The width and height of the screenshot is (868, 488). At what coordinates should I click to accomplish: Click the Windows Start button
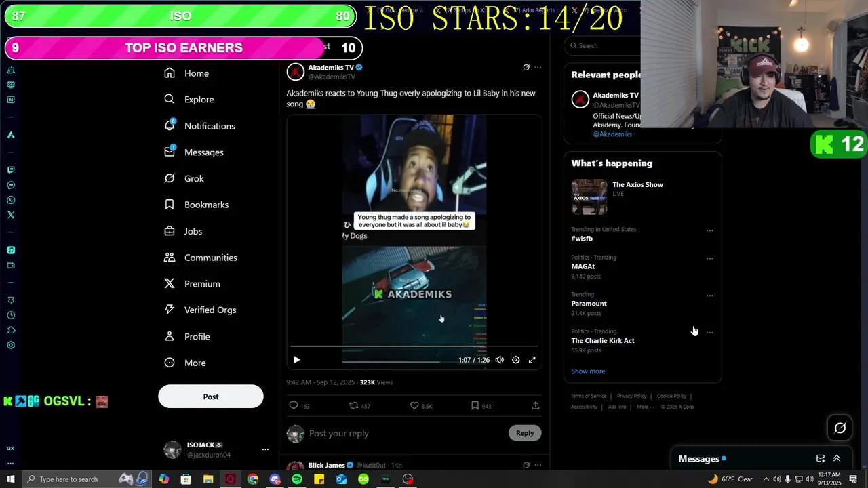point(11,479)
